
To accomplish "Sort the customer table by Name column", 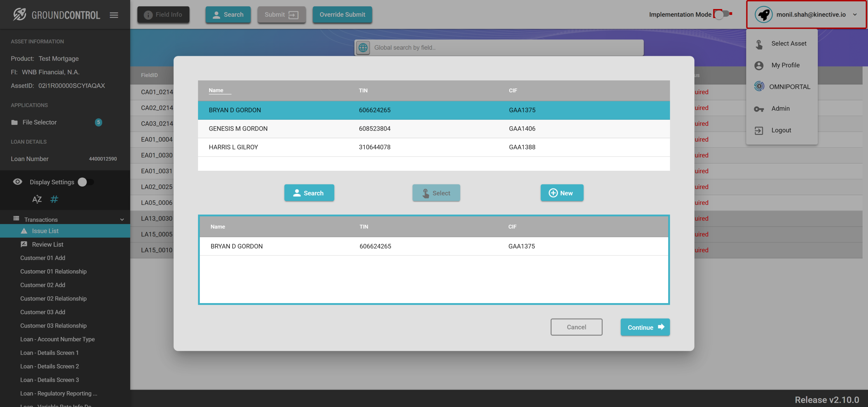I will [216, 90].
